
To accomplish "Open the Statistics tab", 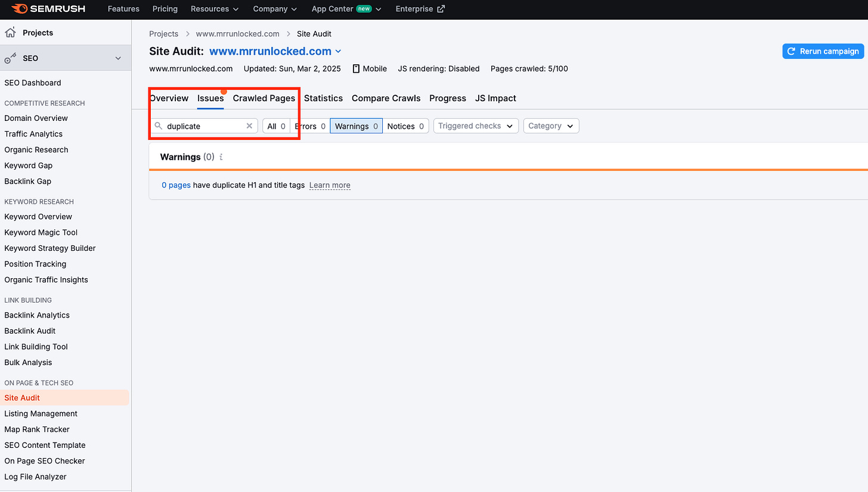I will pos(323,98).
